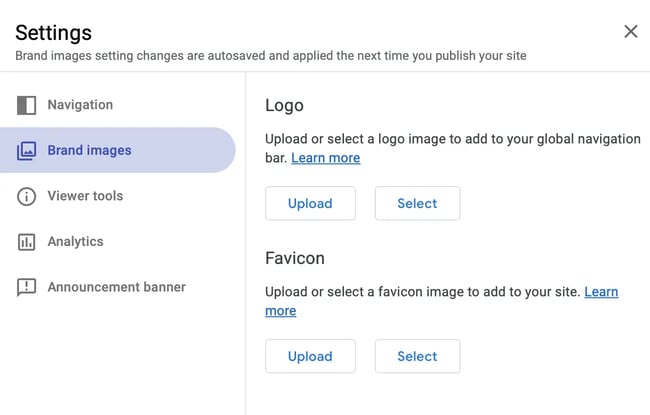Viewport: 650px width, 415px height.
Task: Click the Analytics bar chart icon
Action: coord(26,242)
